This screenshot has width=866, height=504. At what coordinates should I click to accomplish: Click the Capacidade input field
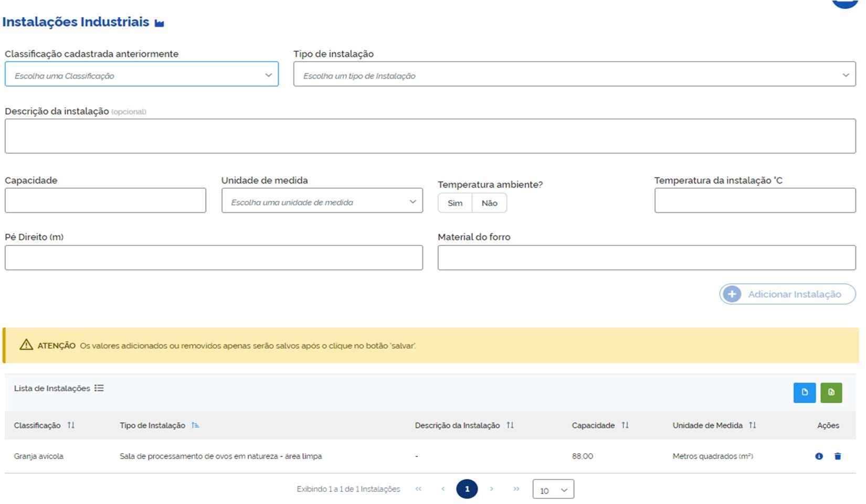click(105, 201)
